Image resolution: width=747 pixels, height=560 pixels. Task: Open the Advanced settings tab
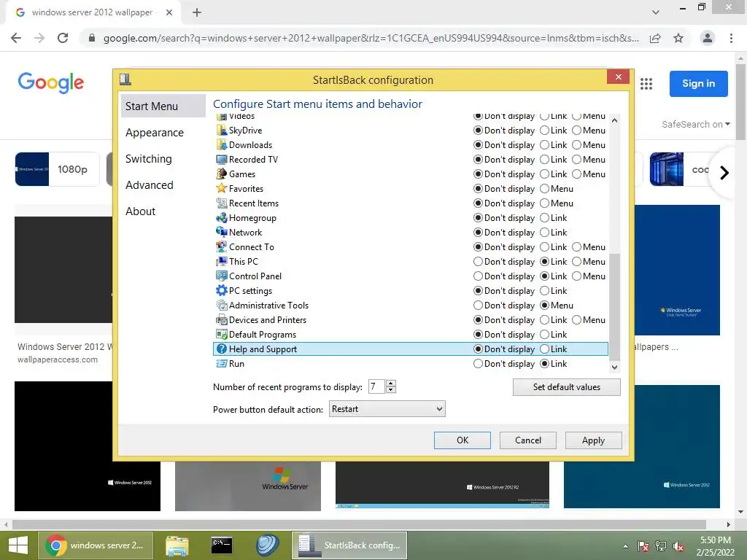[x=149, y=184]
